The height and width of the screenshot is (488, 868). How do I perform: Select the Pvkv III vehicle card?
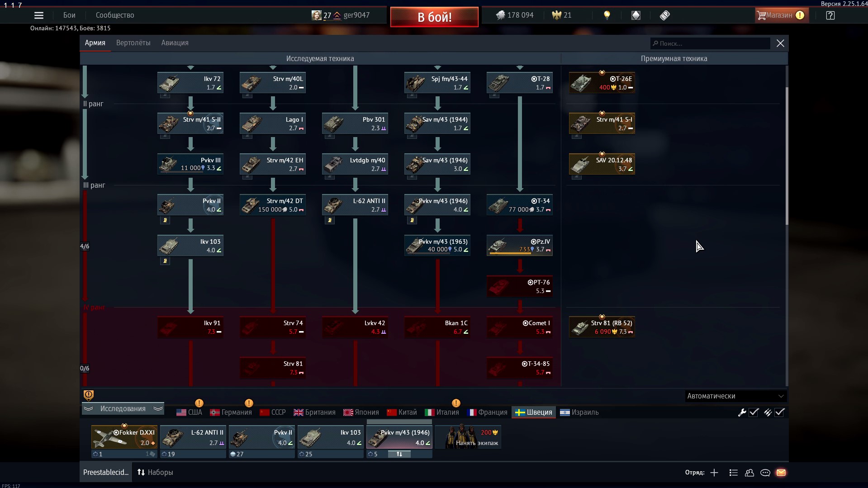click(x=190, y=164)
